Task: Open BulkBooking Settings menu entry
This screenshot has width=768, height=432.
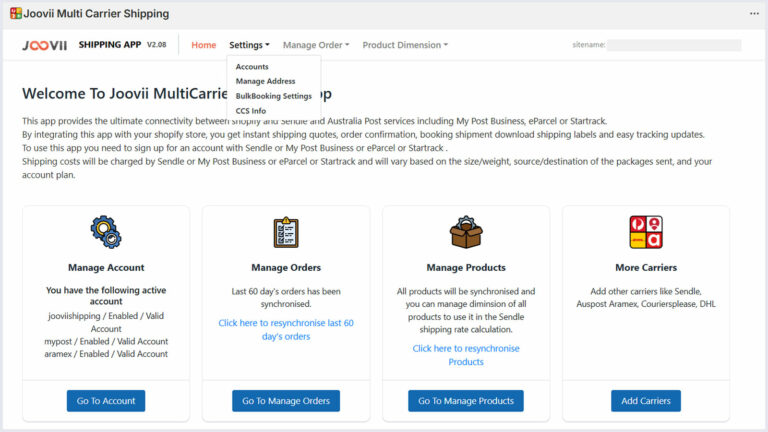Action: 274,96
